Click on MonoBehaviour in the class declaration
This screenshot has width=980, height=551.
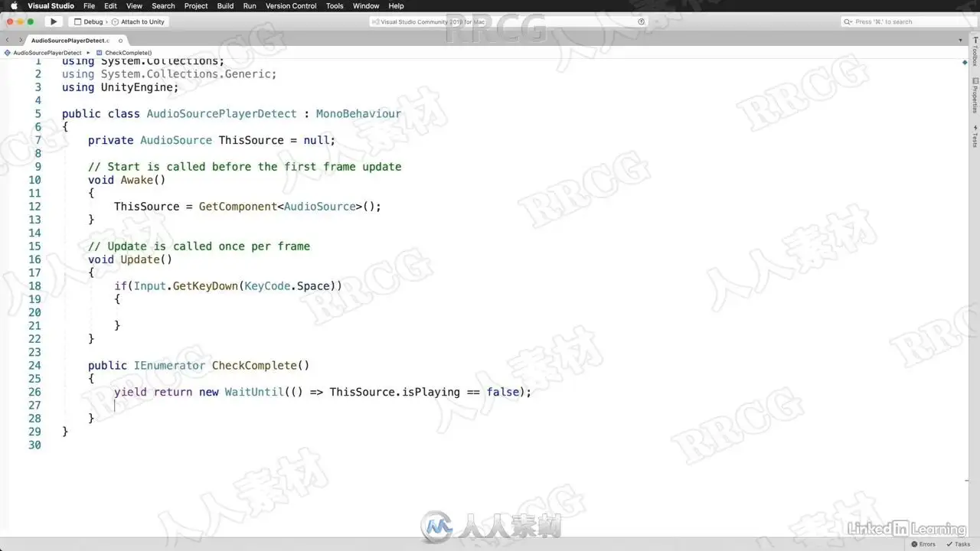tap(358, 114)
